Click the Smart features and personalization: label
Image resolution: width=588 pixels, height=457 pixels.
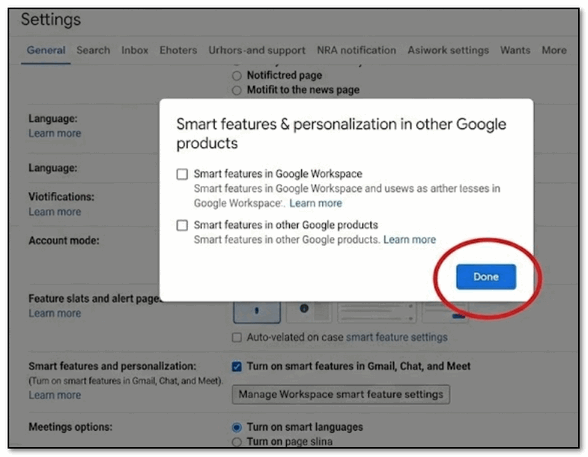[112, 366]
